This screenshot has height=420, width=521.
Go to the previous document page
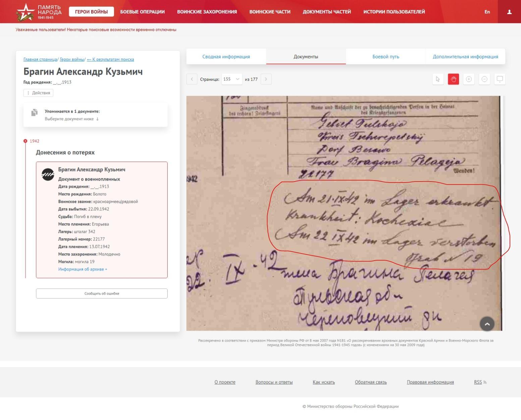[192, 79]
